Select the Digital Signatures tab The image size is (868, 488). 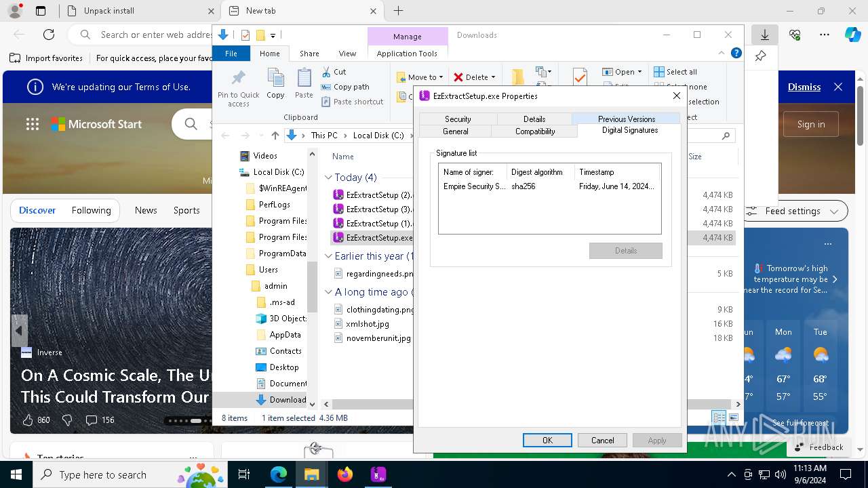(x=630, y=130)
